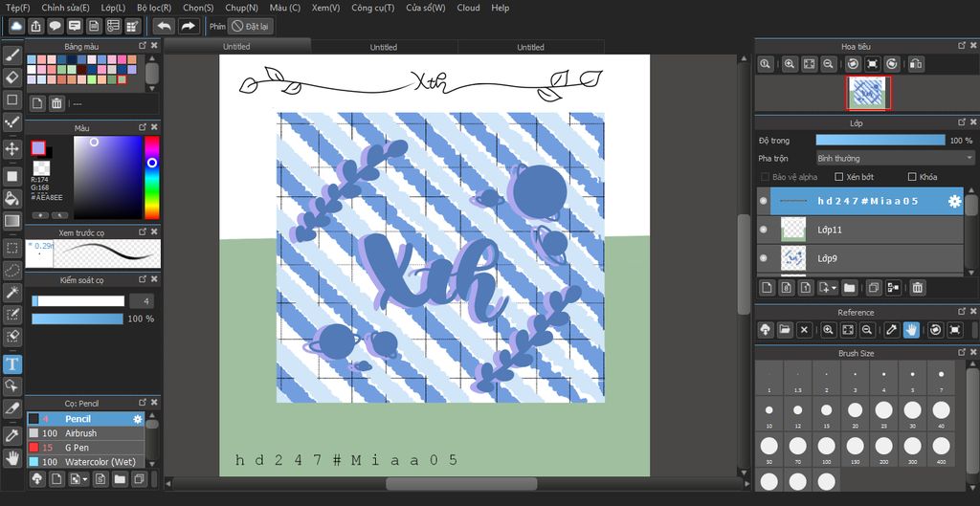Select the Gradient tool

coord(11,221)
